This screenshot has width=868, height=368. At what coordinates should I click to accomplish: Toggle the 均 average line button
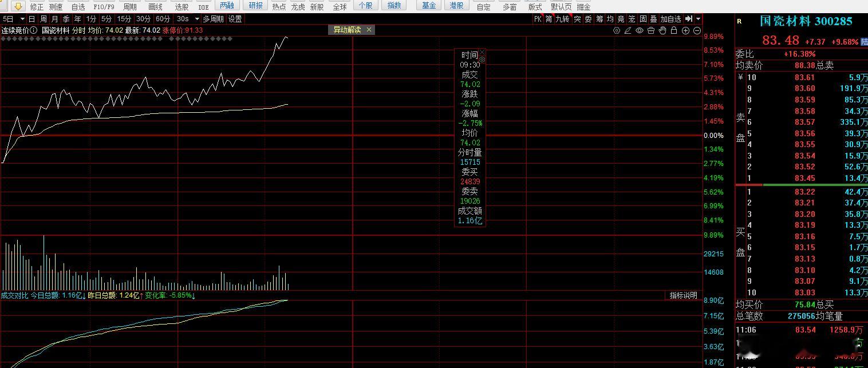(610, 19)
